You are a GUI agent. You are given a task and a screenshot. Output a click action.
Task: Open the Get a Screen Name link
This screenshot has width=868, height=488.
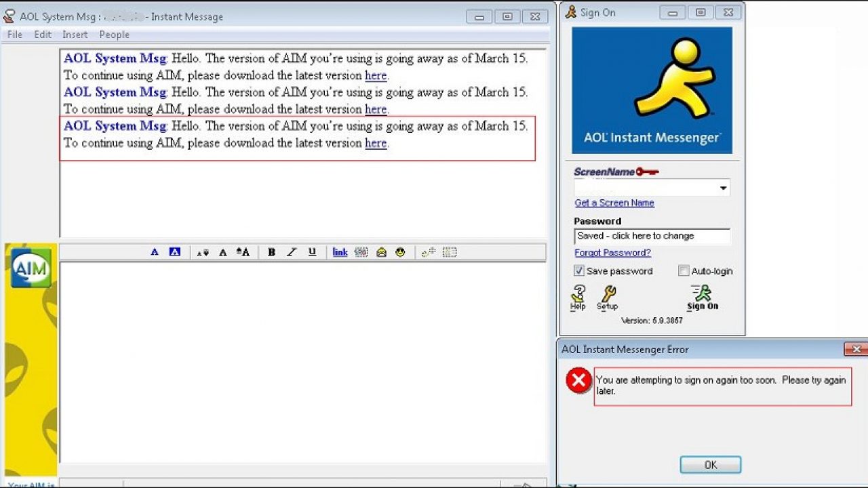click(x=614, y=203)
